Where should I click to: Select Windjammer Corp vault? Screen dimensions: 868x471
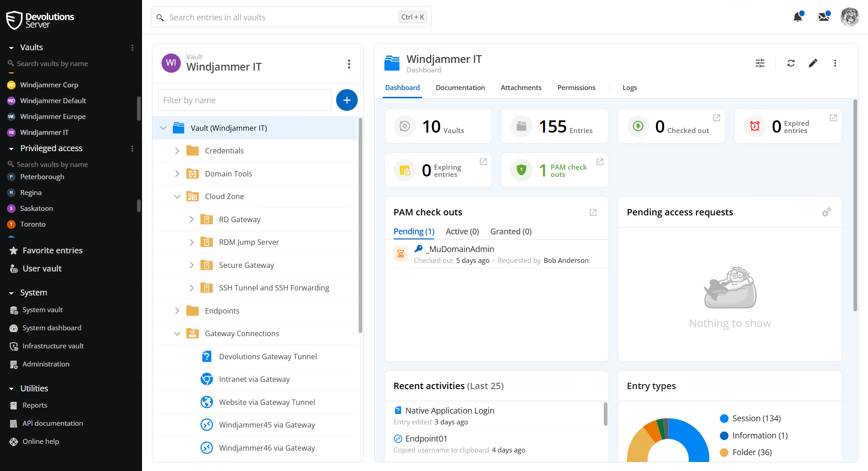coord(49,85)
